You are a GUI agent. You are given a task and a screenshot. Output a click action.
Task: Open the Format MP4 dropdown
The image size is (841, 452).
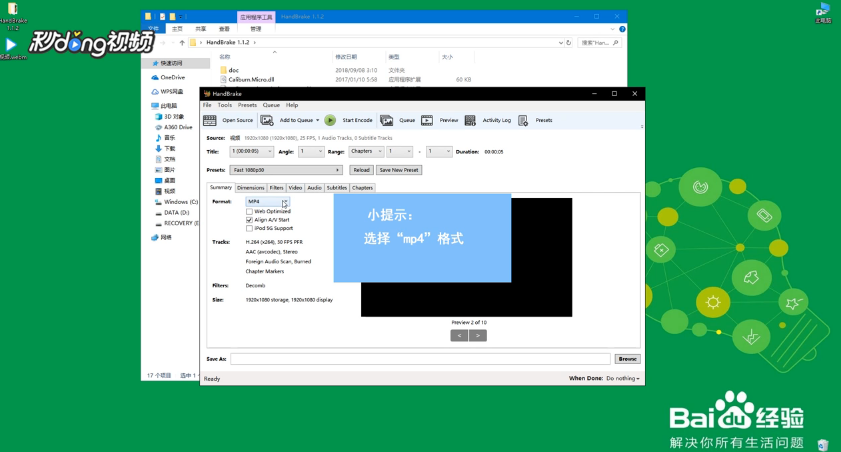pyautogui.click(x=267, y=202)
